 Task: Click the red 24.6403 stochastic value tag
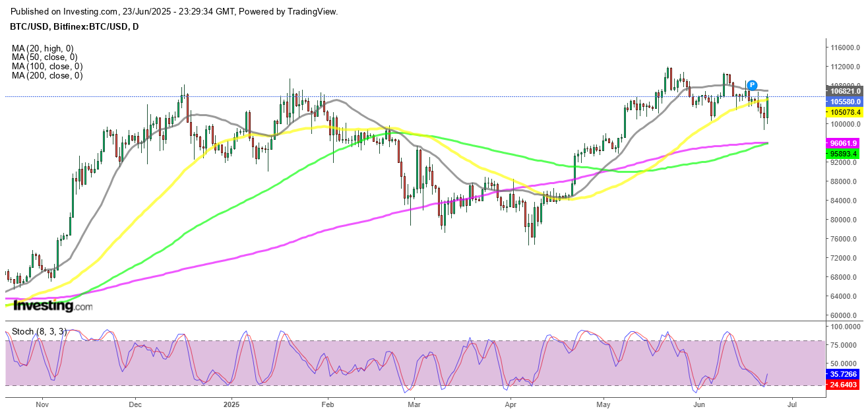844,384
